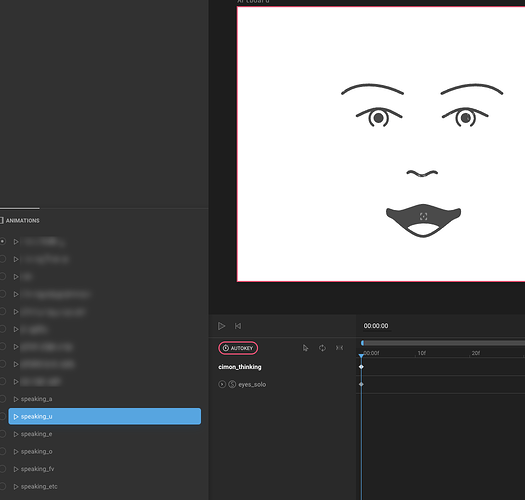Click the target icon on the mouth
The width and height of the screenshot is (525, 500).
424,216
